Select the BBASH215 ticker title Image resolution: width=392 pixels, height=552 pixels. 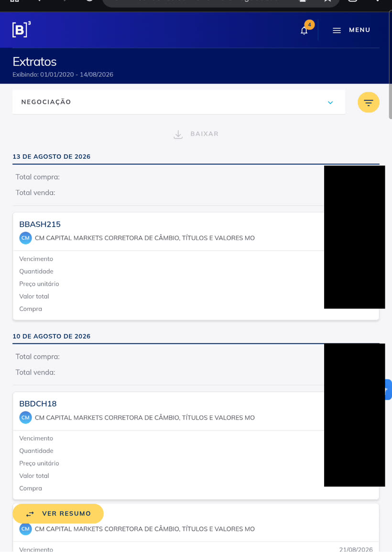40,224
